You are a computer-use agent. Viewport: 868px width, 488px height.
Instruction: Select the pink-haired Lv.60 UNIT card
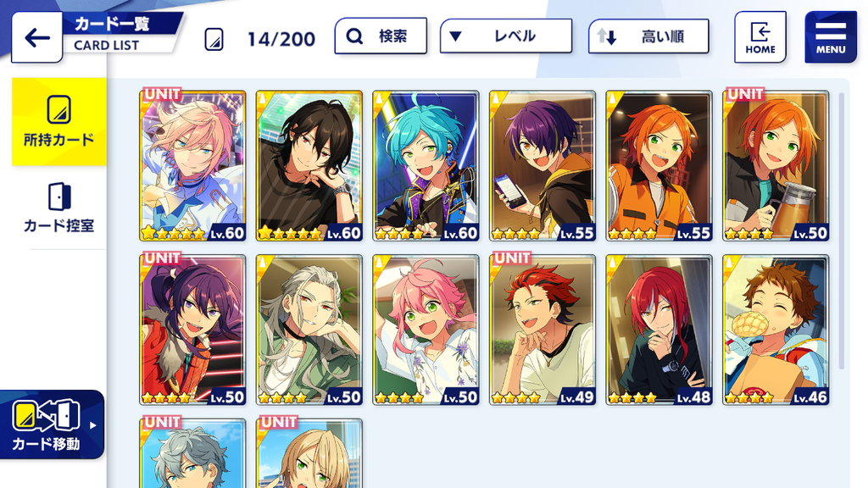(192, 165)
